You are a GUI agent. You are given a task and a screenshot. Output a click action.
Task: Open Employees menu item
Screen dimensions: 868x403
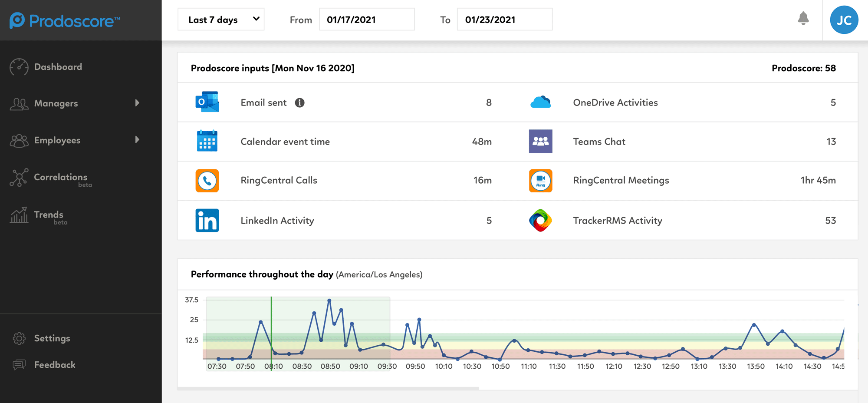click(x=57, y=140)
